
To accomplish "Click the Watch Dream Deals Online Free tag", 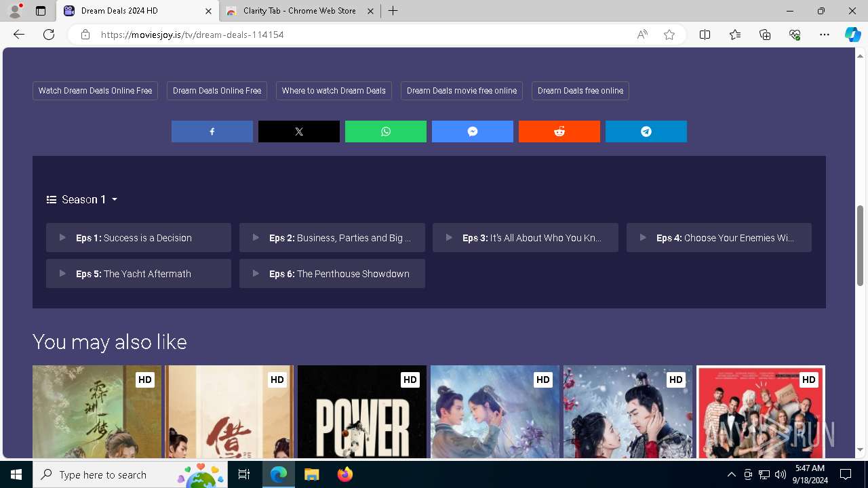I will click(95, 91).
